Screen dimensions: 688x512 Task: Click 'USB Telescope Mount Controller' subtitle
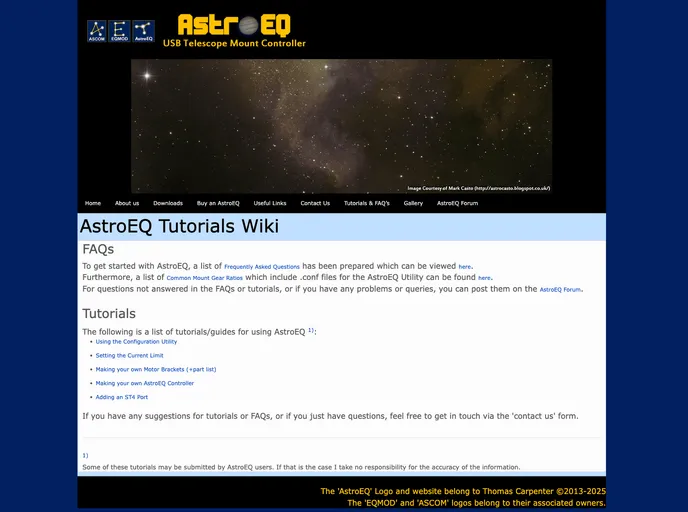[x=234, y=43]
